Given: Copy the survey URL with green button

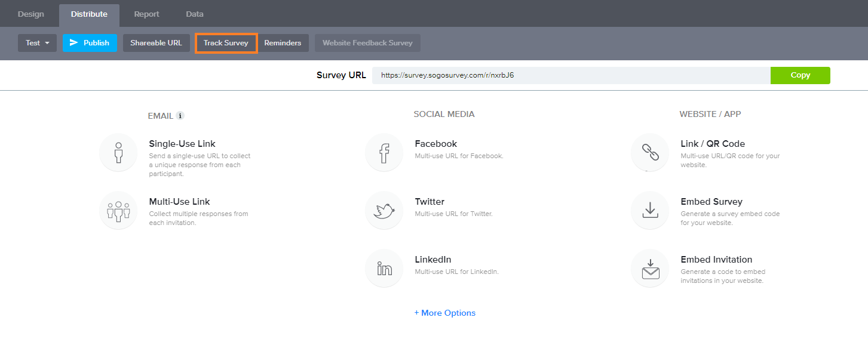Looking at the screenshot, I should pos(800,75).
